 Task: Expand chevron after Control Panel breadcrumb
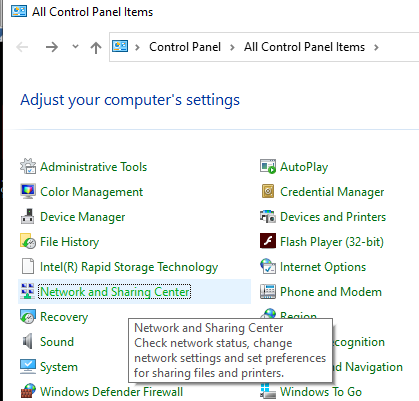pos(232,47)
